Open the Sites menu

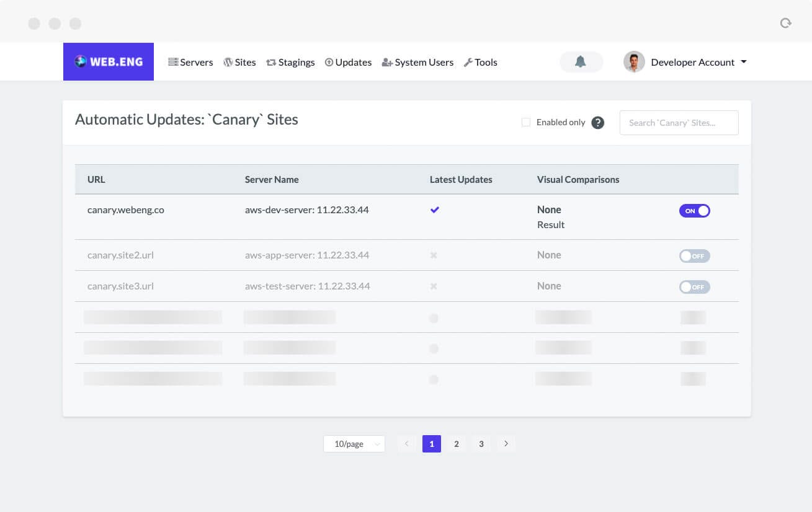point(239,62)
